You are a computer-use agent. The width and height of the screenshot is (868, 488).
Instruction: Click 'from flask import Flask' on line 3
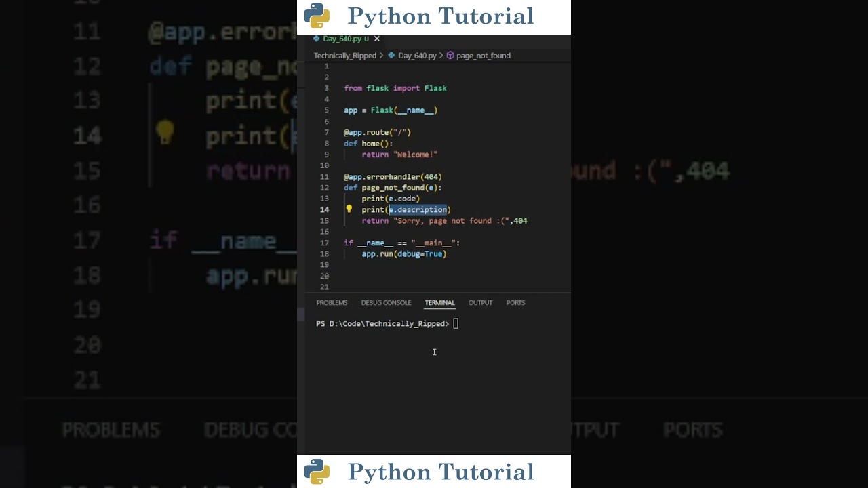tap(395, 89)
